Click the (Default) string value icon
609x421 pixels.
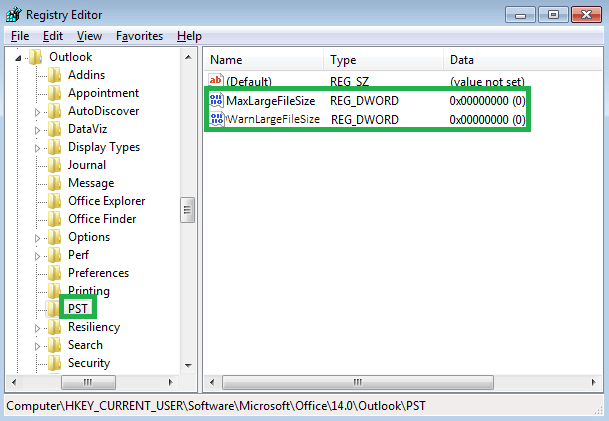tap(216, 80)
